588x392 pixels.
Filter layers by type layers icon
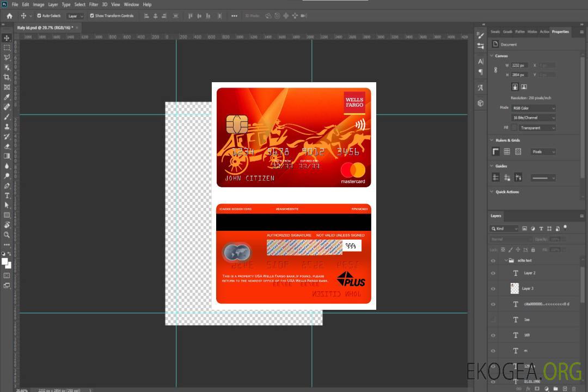coord(541,229)
